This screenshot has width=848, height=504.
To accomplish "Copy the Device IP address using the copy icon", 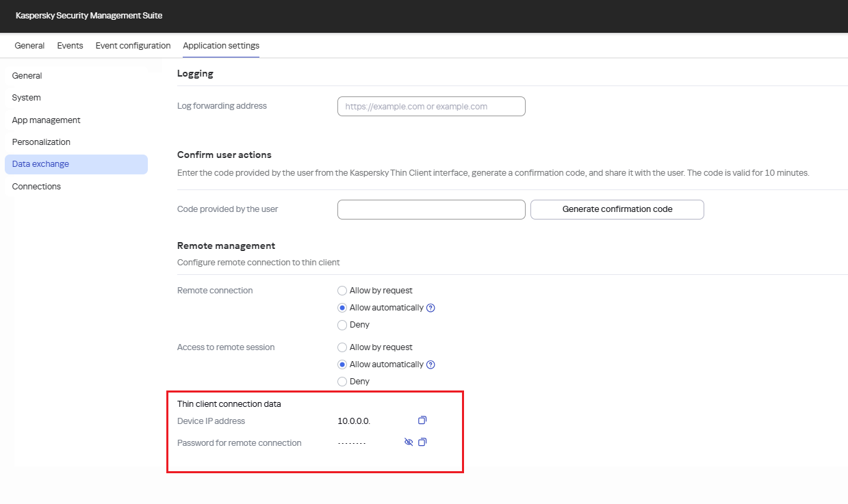I will pos(422,420).
